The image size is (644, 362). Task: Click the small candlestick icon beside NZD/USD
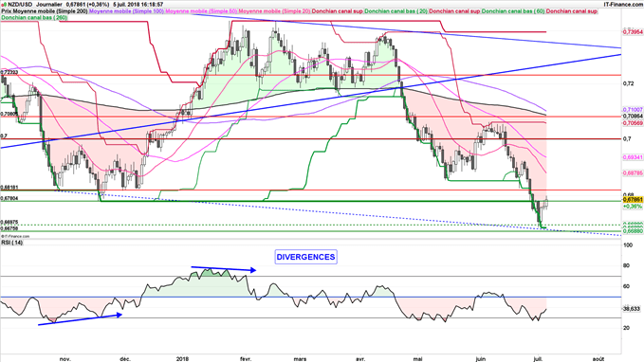(x=4, y=4)
